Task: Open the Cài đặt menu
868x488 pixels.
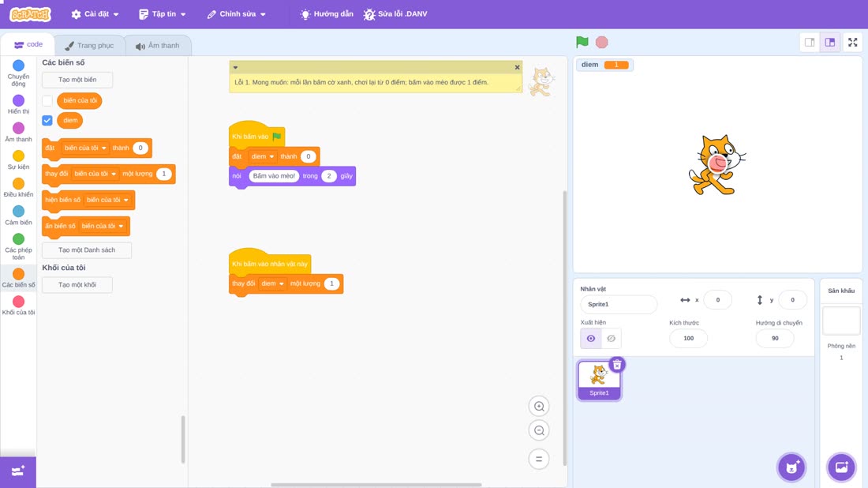Action: coord(95,14)
